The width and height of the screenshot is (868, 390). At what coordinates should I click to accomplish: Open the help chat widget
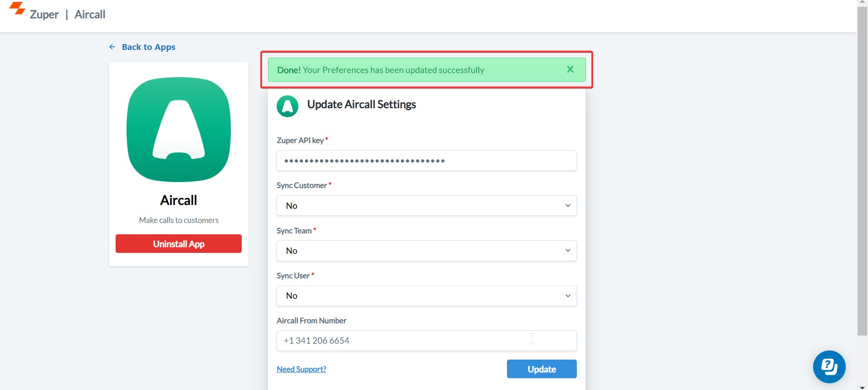(829, 366)
